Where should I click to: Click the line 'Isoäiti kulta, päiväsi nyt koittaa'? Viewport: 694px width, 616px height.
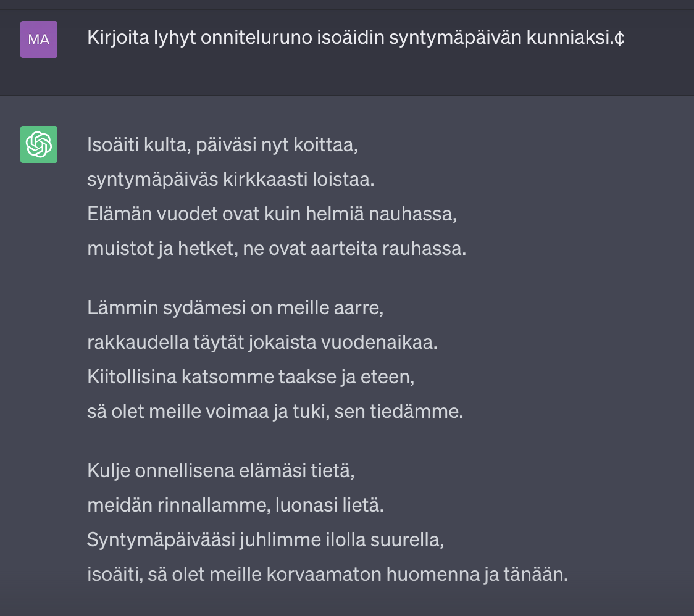[x=223, y=145]
